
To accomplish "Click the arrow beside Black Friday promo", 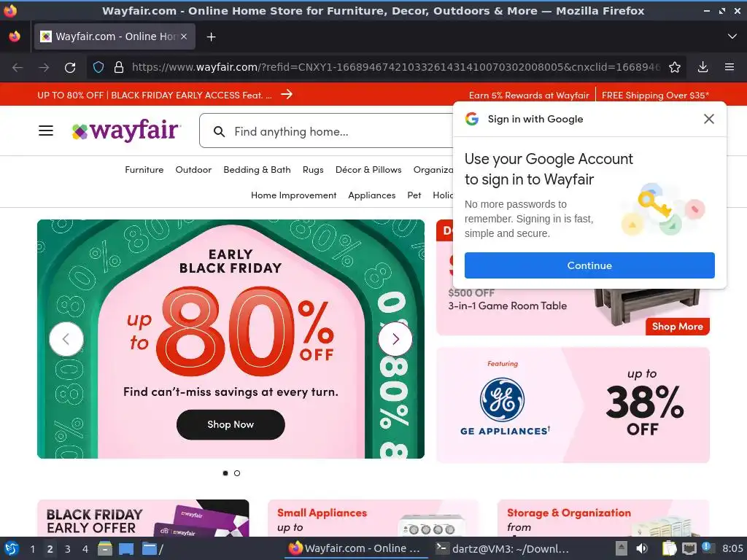I will [287, 94].
